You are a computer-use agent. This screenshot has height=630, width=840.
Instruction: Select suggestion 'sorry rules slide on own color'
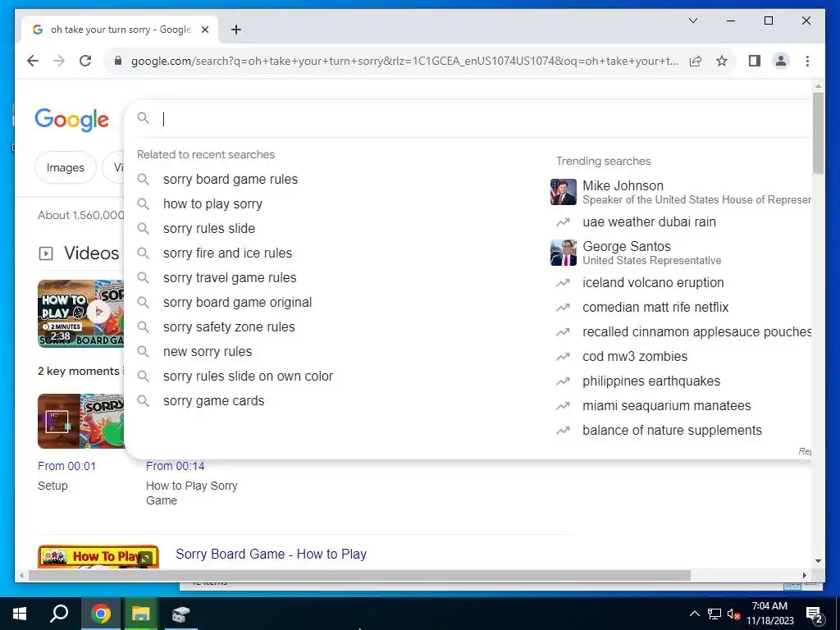coord(248,377)
